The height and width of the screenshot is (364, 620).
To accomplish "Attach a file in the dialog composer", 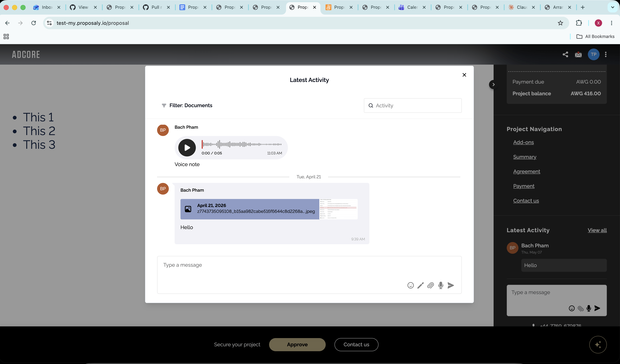I will point(431,285).
